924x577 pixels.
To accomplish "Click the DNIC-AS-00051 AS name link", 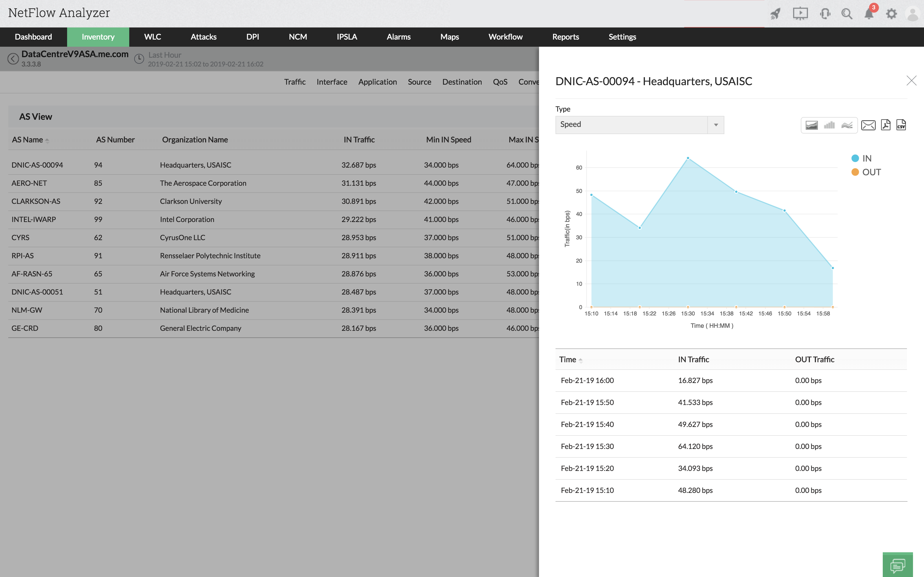I will 37,292.
